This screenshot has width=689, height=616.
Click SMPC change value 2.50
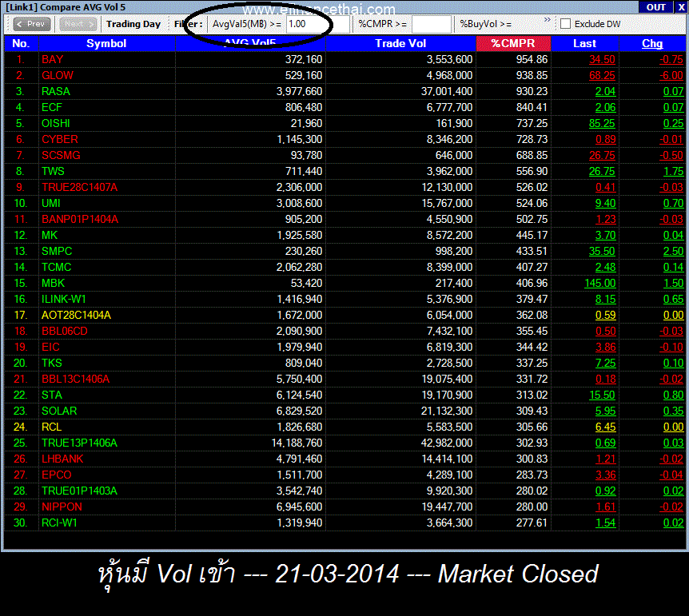tap(673, 251)
